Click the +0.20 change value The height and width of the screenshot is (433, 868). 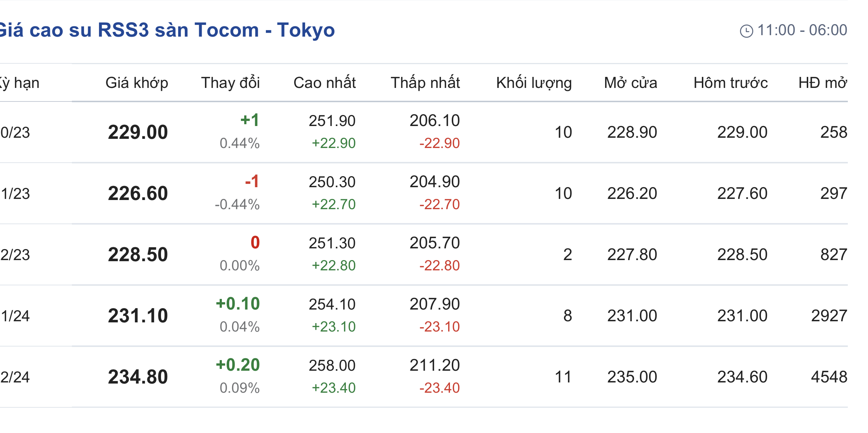click(x=238, y=365)
